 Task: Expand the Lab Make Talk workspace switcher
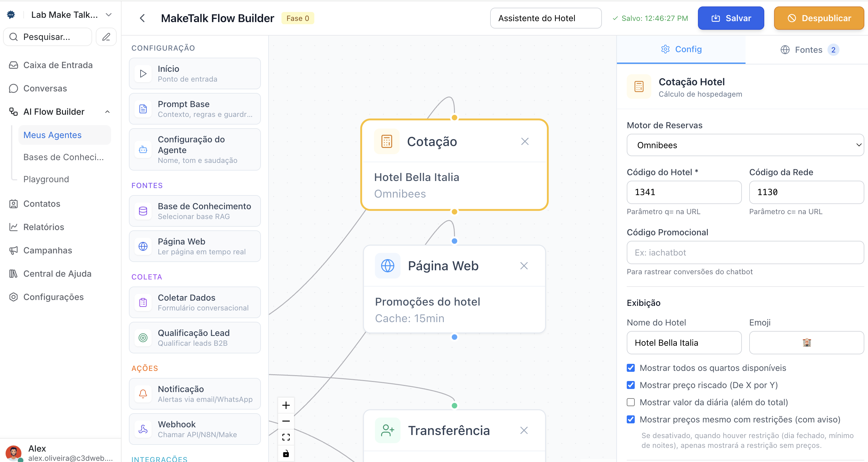(x=109, y=15)
